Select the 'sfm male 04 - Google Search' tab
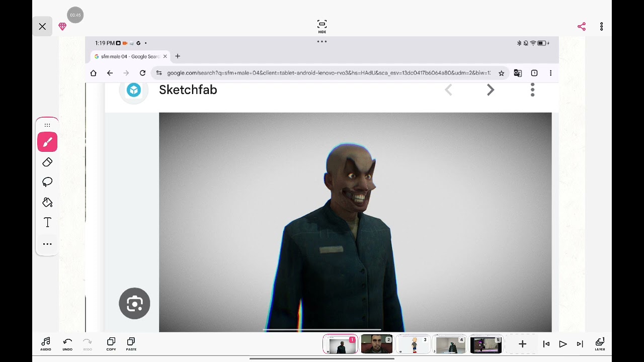644x362 pixels. tap(130, 56)
